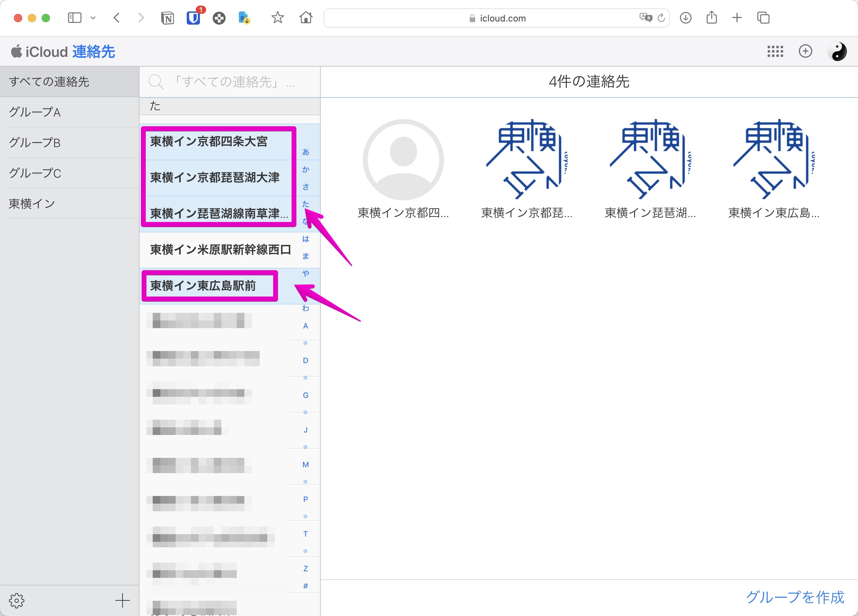
Task: Show the tab overview icon
Action: [763, 18]
